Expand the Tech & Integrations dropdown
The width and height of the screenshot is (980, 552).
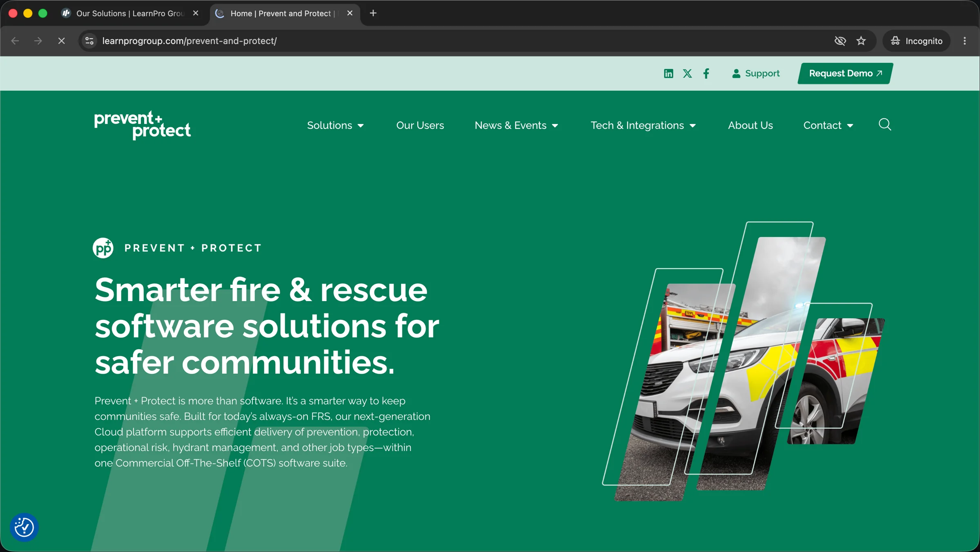(643, 125)
